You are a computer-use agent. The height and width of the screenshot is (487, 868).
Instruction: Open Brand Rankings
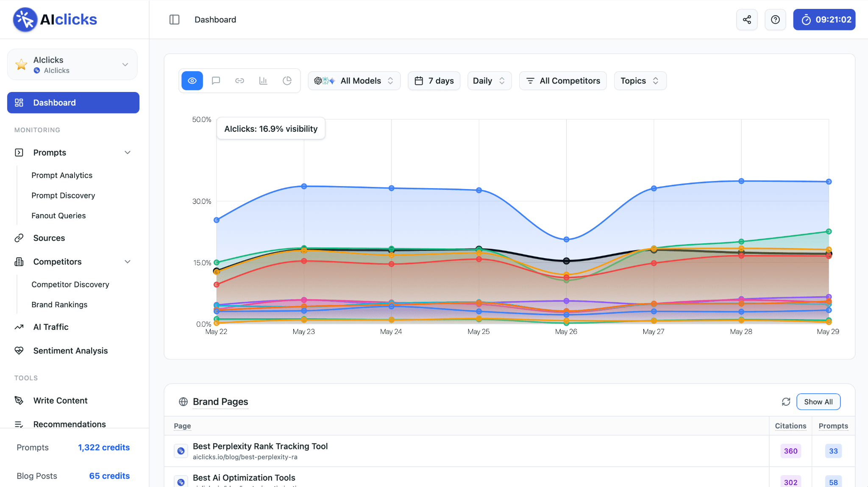pyautogui.click(x=59, y=304)
